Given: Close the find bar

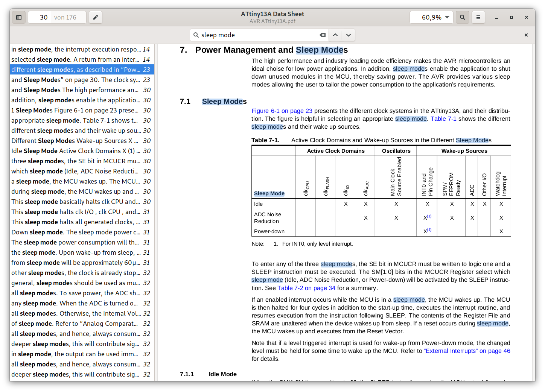Looking at the screenshot, I should point(526,35).
